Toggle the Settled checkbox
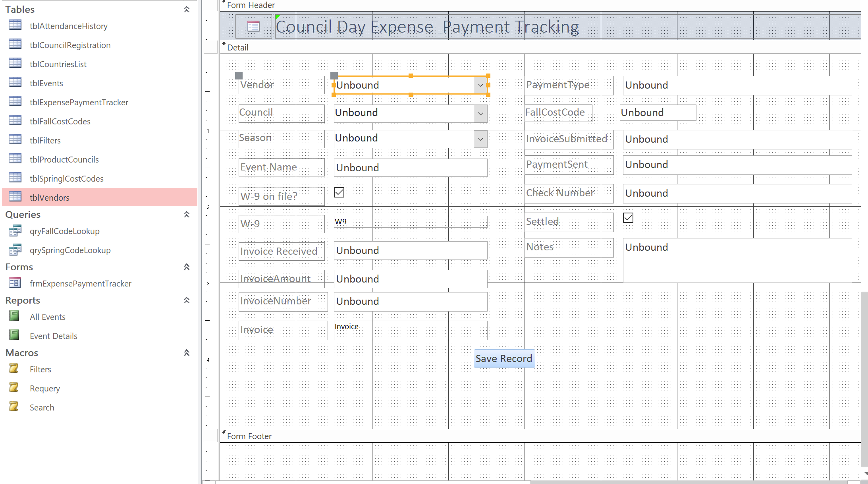The height and width of the screenshot is (484, 868). pos(628,218)
